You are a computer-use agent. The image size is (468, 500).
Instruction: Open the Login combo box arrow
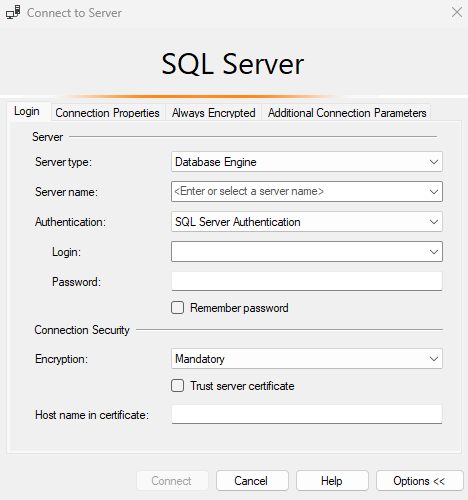point(434,252)
